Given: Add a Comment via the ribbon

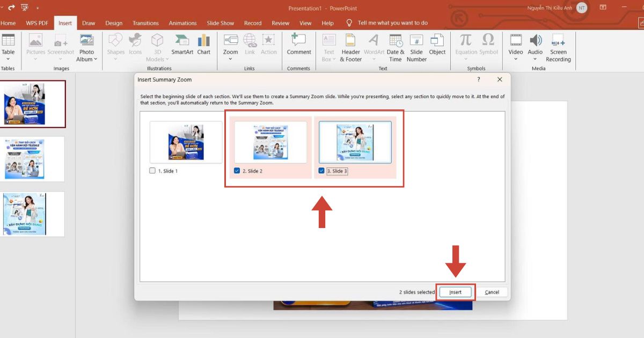Looking at the screenshot, I should tap(299, 45).
